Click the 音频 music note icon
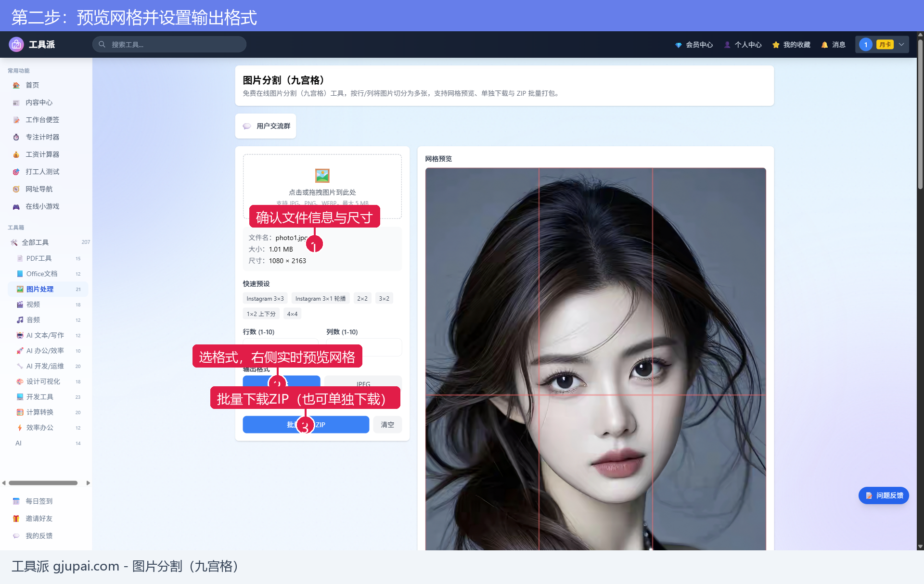 pyautogui.click(x=20, y=320)
